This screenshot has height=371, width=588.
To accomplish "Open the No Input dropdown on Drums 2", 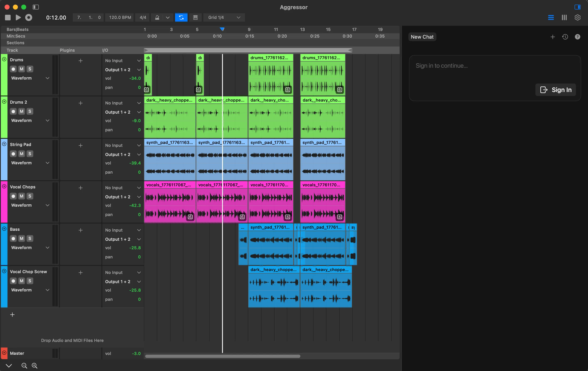I will point(123,103).
